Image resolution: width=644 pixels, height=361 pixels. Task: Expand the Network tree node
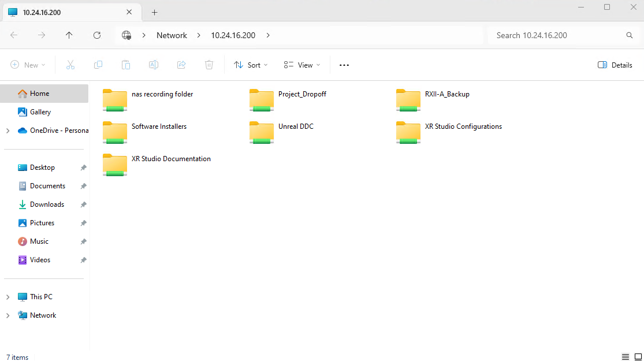(8, 315)
